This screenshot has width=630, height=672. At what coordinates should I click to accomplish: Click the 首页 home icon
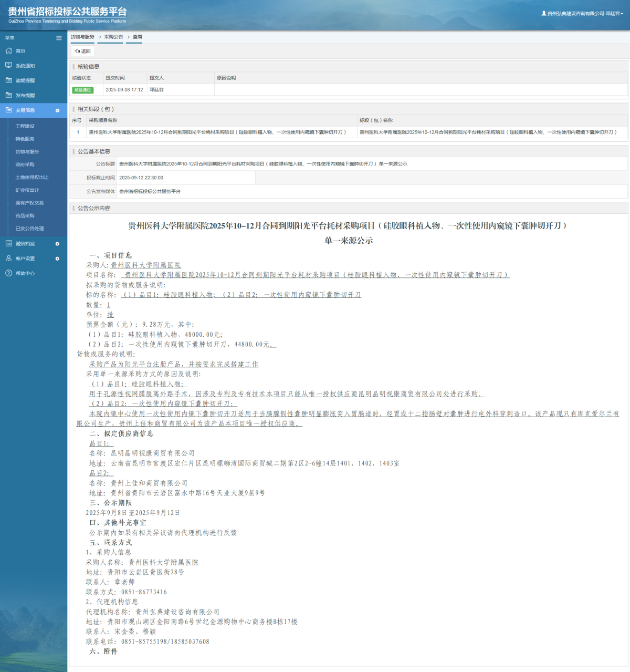click(8, 51)
